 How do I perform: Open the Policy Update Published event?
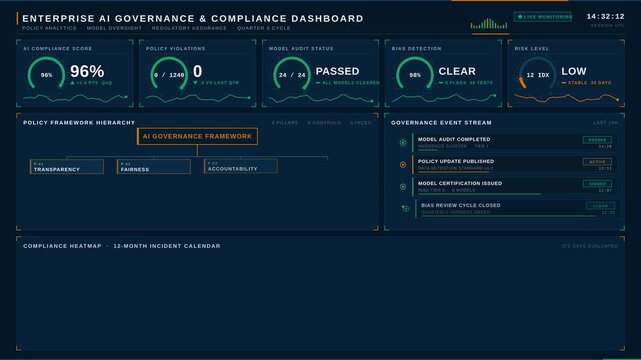click(x=514, y=165)
